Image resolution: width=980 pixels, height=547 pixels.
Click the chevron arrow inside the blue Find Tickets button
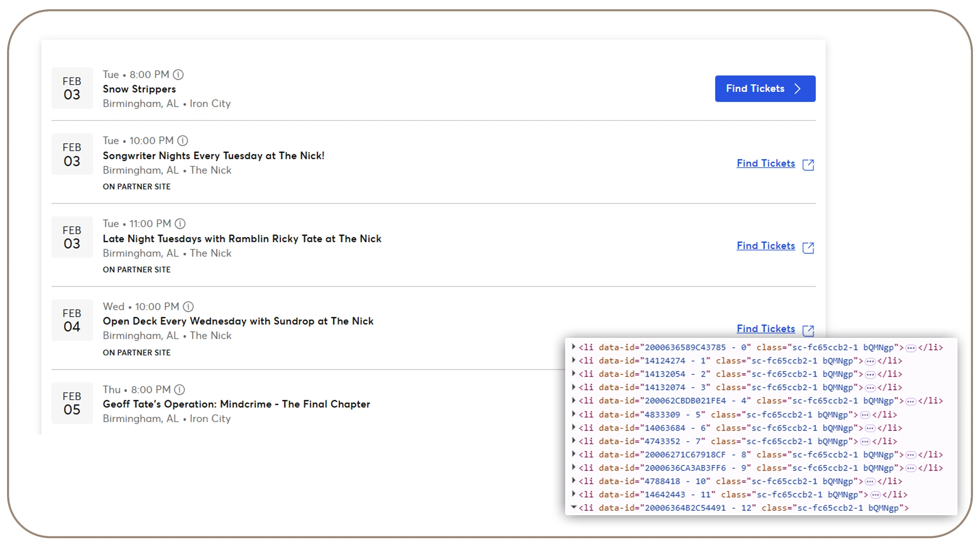pos(797,88)
